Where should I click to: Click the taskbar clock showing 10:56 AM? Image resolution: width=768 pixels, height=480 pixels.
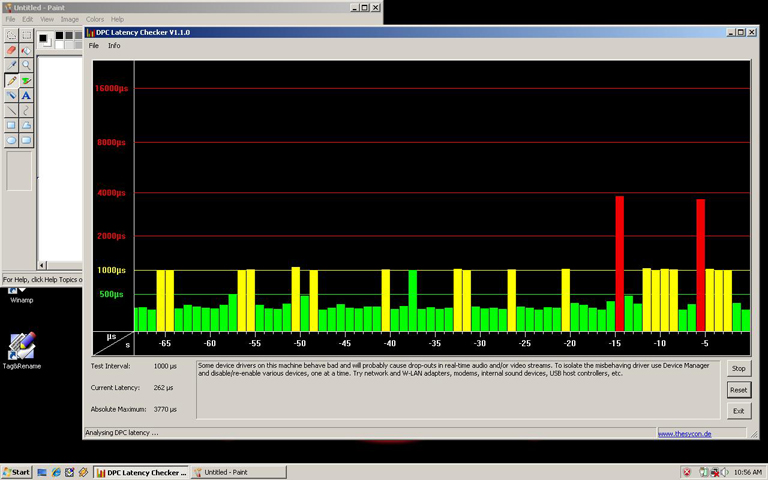[747, 472]
